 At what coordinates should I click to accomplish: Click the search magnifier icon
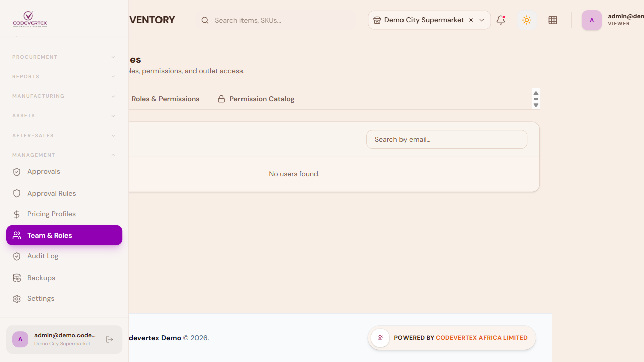click(x=205, y=20)
